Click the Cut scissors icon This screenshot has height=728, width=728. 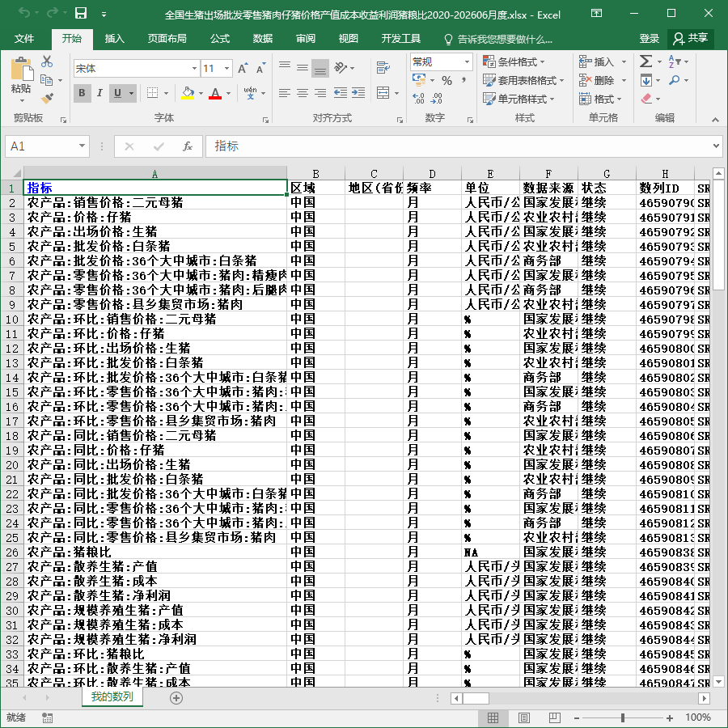click(x=47, y=61)
